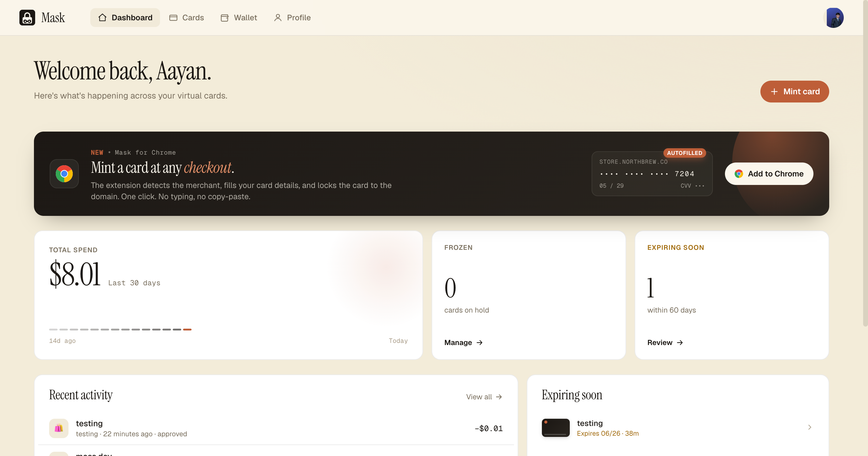Click the shopping bags icon for the testing transaction
The height and width of the screenshot is (456, 868).
pyautogui.click(x=58, y=428)
